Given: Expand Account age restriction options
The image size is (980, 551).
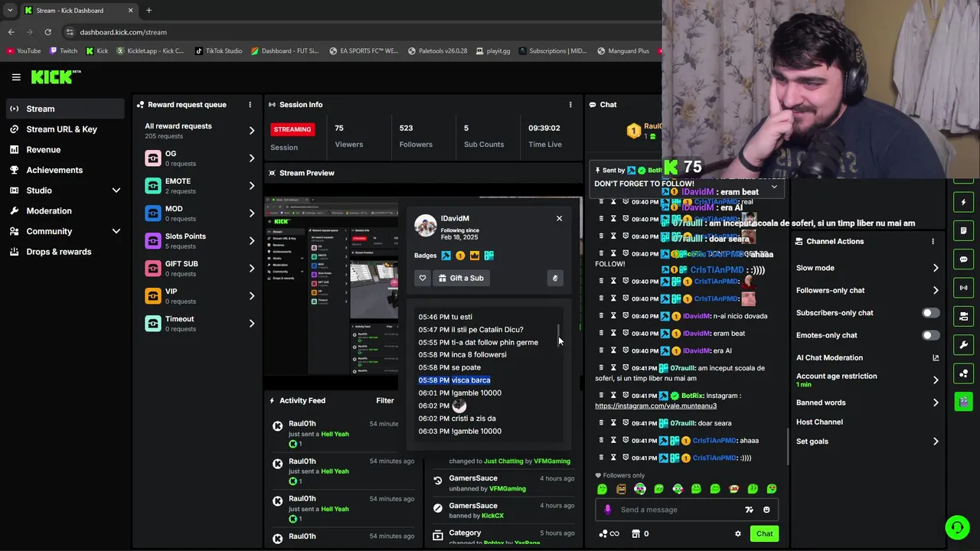Looking at the screenshot, I should point(936,380).
